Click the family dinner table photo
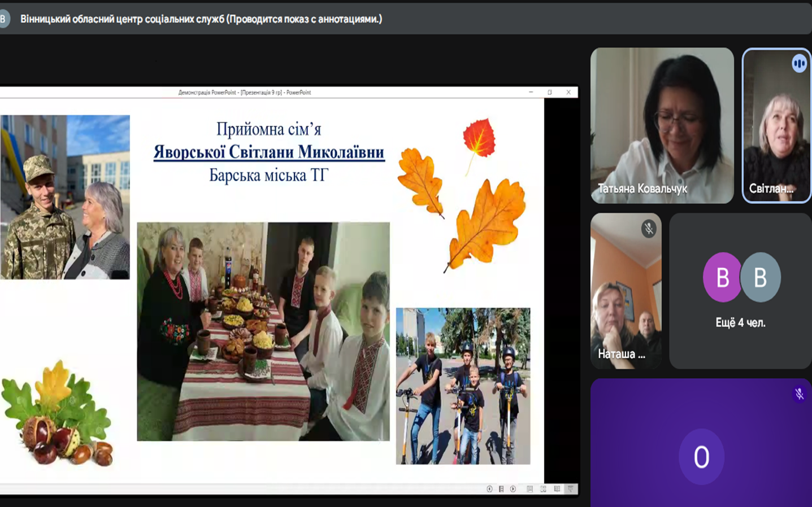The image size is (812, 507). [x=263, y=331]
